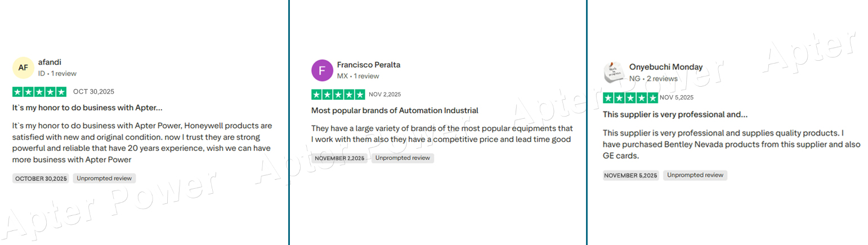Screen dimensions: 868x245
Task: Click 'NG • 2 reviews' under Onyebuchi Monday
Action: tap(653, 79)
